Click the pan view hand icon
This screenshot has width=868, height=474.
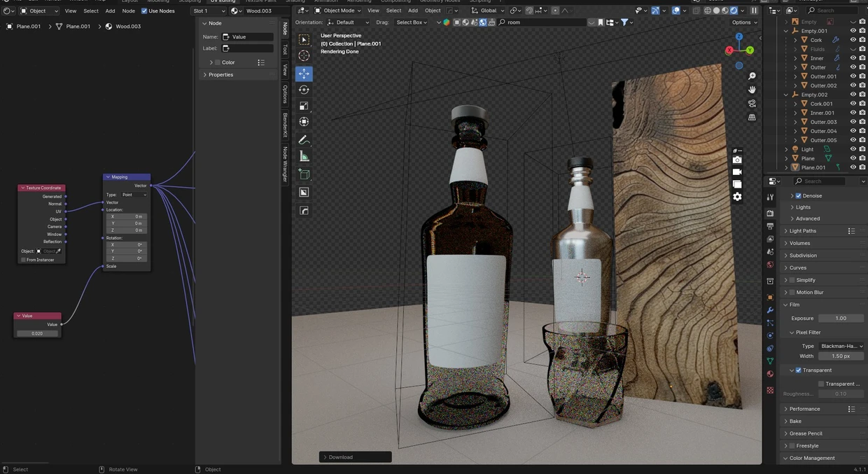(x=752, y=90)
